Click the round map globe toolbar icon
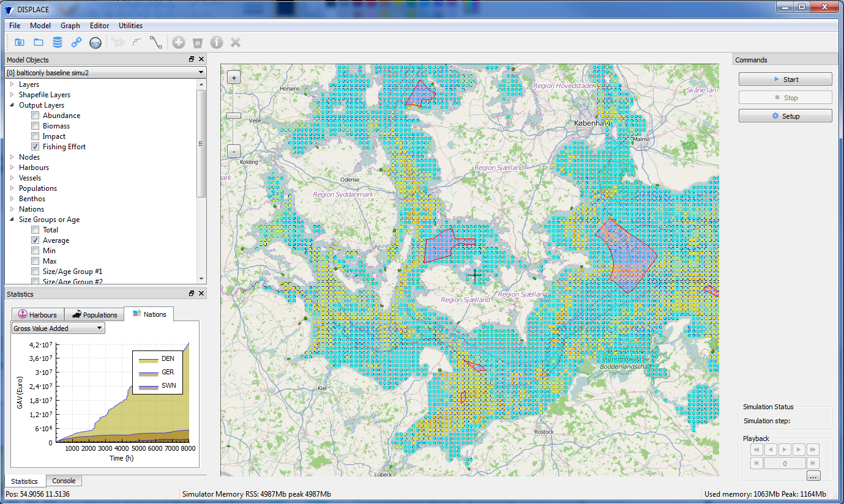This screenshot has width=844, height=504. click(x=95, y=42)
